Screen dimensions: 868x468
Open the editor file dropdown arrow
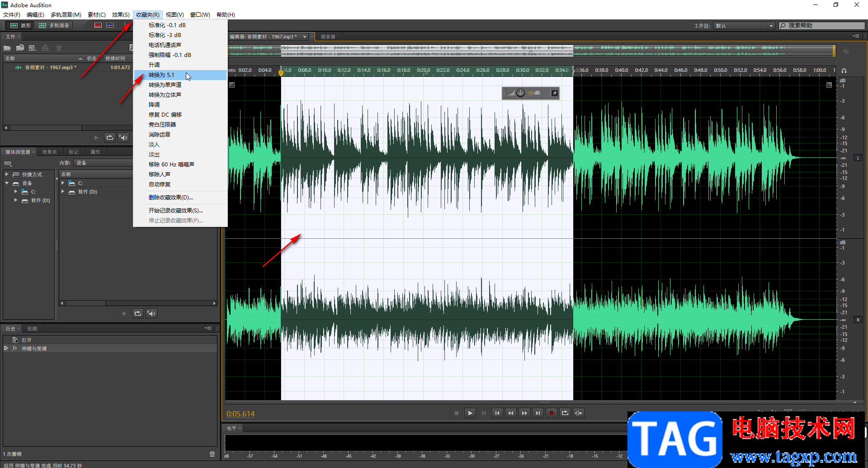coord(305,37)
